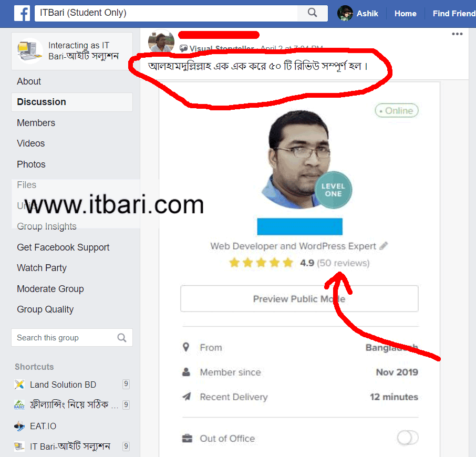Click the pencil edit icon beside Web Developer title
Image resolution: width=476 pixels, height=457 pixels.
tap(384, 245)
